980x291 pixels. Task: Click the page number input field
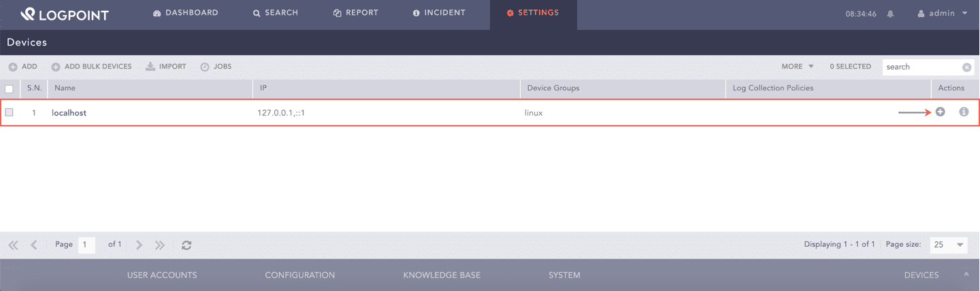point(86,245)
